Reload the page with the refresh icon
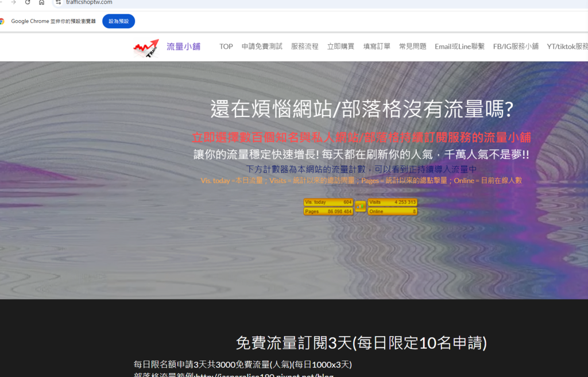This screenshot has height=377, width=588. click(x=28, y=2)
